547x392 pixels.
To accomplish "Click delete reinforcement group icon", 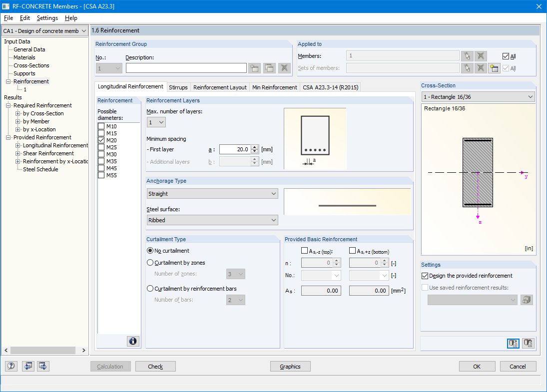I will [284, 68].
